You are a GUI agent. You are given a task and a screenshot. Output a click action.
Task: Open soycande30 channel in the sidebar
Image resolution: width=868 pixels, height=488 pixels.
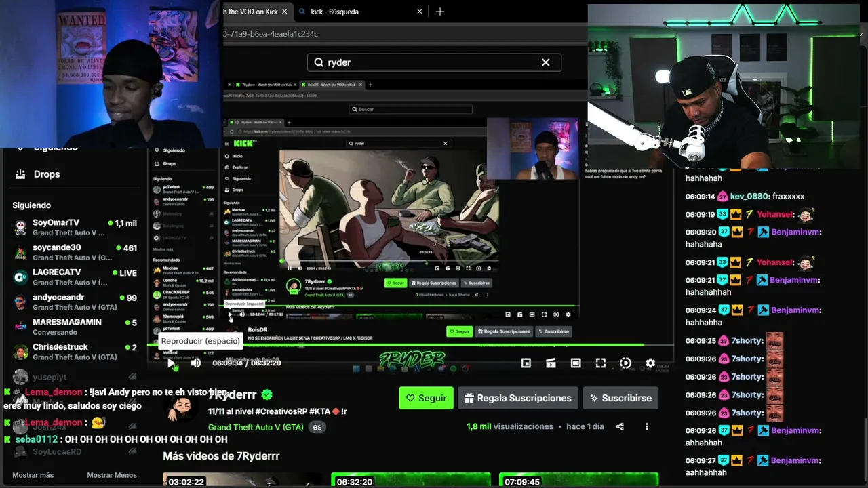coord(74,252)
